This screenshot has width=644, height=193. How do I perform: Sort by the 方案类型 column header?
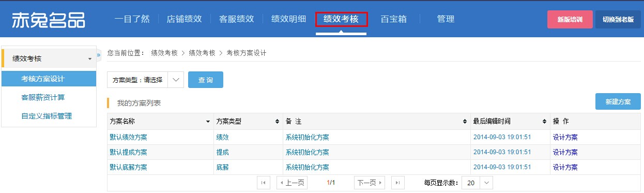248,122
